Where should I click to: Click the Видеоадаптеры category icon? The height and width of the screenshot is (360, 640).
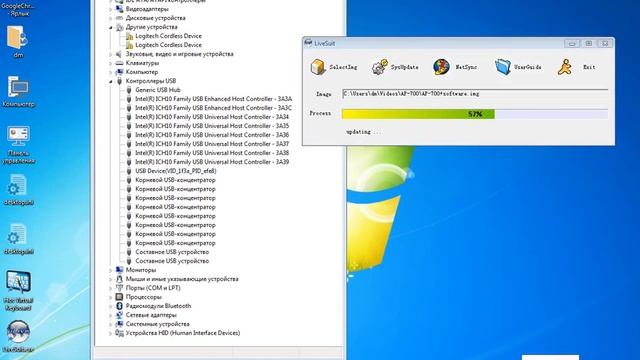119,9
